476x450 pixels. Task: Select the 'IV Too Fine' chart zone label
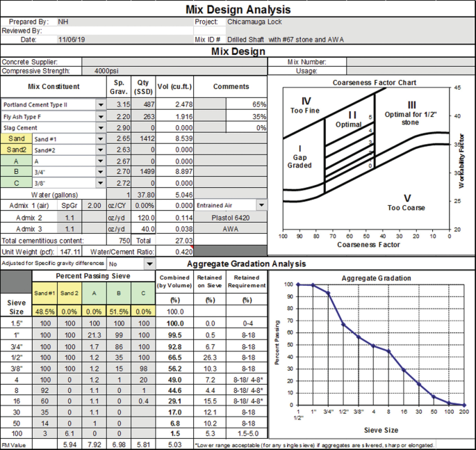pyautogui.click(x=305, y=105)
